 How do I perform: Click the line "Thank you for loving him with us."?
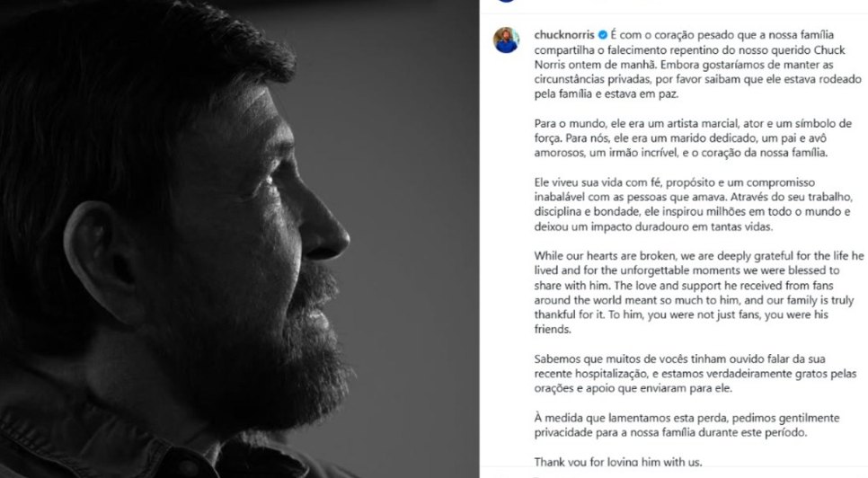pos(618,462)
